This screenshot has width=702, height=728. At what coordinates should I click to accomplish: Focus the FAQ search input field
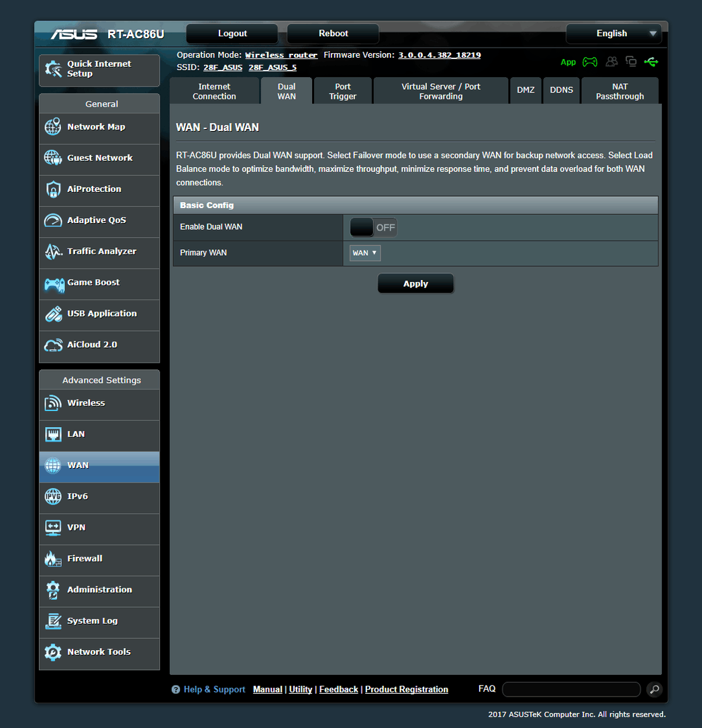[x=571, y=690]
